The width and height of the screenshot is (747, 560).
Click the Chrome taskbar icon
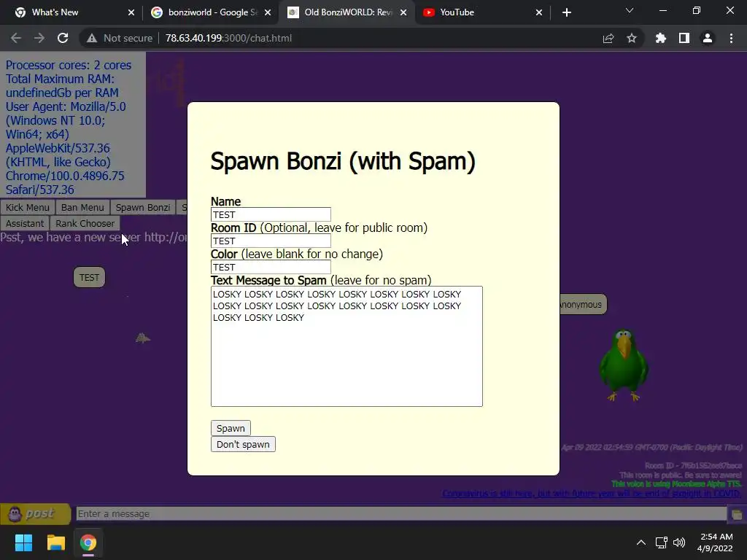tap(88, 542)
